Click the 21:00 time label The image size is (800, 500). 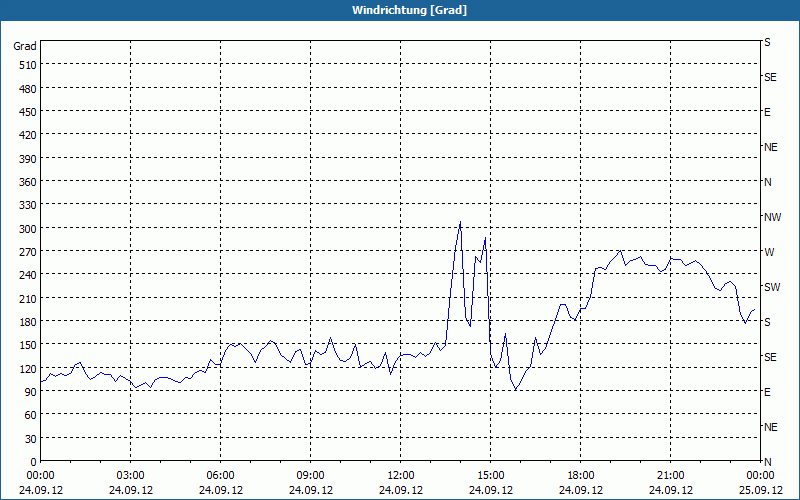(x=671, y=475)
